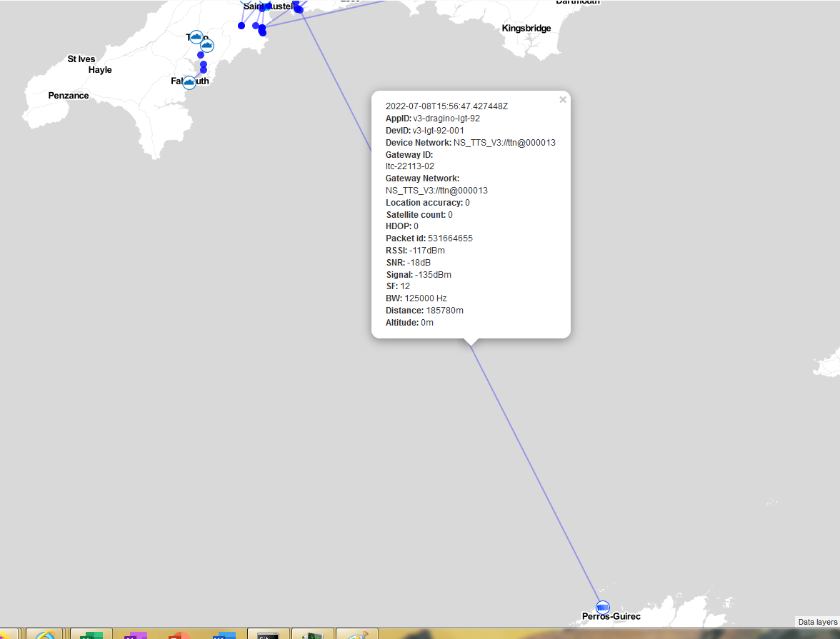
Task: Click the BW: 125000 Hz line
Action: 416,298
